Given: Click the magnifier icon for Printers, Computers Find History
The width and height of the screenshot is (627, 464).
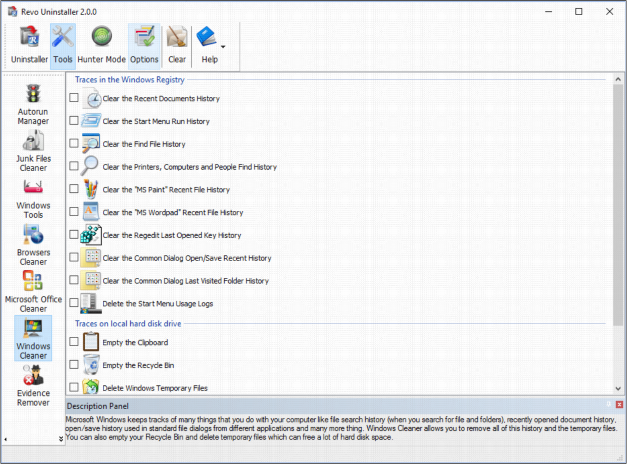Looking at the screenshot, I should click(90, 166).
